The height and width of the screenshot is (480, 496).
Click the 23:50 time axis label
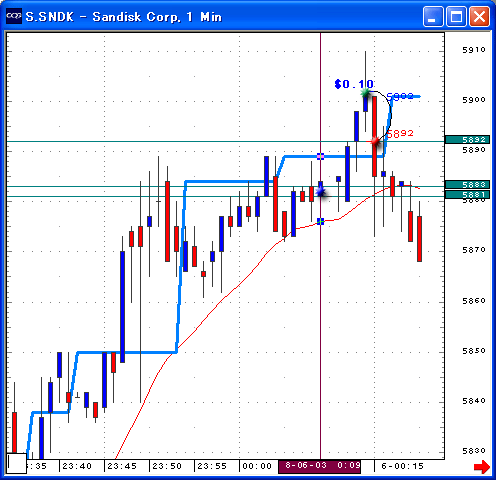coord(167,466)
